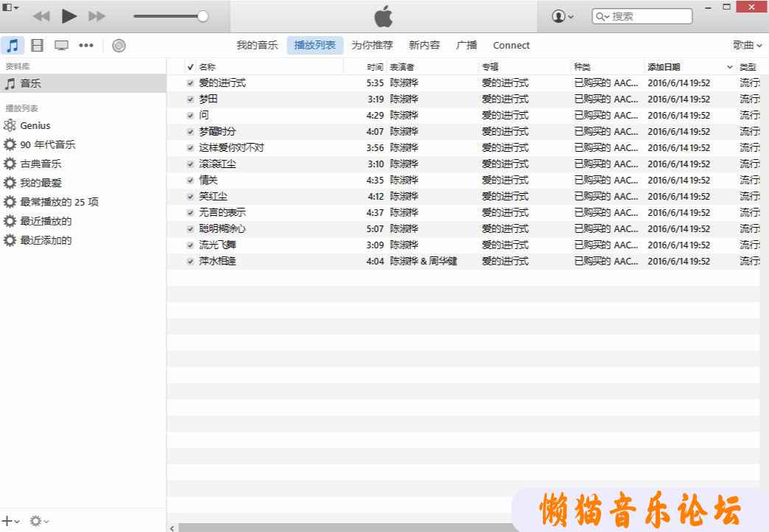The image size is (769, 532).
Task: Click the Play button
Action: 69,15
